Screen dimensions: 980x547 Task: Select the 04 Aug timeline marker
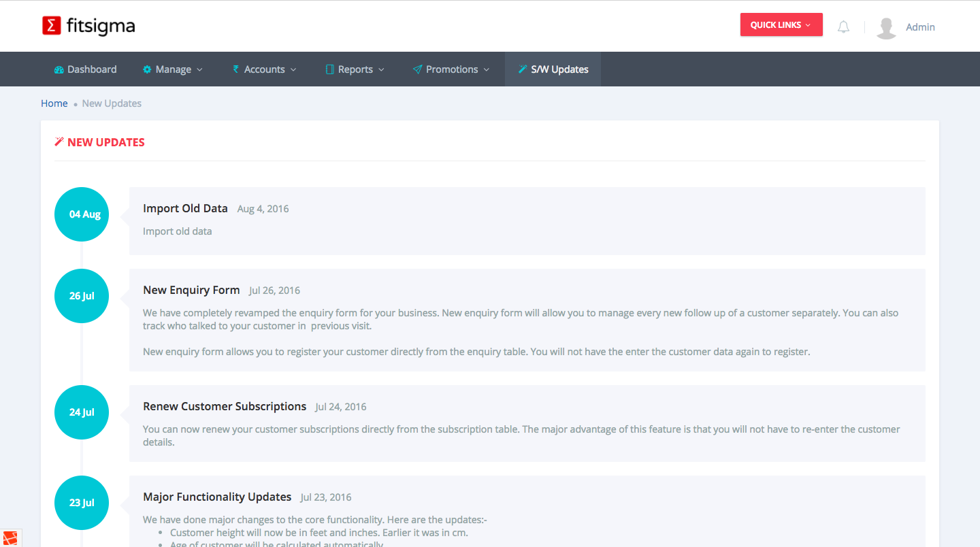pos(82,214)
